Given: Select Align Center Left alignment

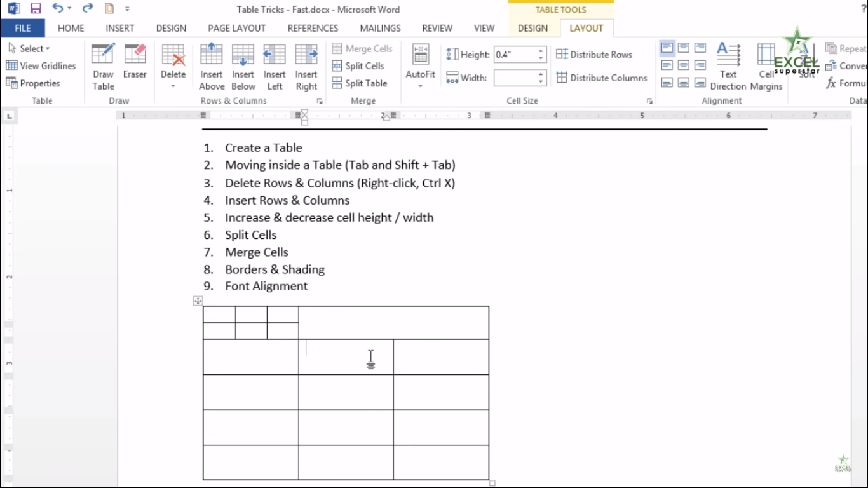Looking at the screenshot, I should (x=667, y=65).
